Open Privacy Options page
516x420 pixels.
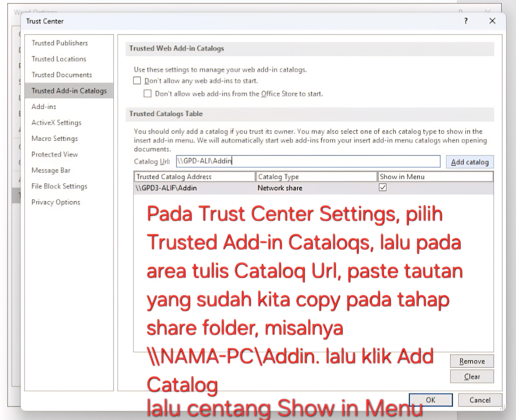click(56, 202)
